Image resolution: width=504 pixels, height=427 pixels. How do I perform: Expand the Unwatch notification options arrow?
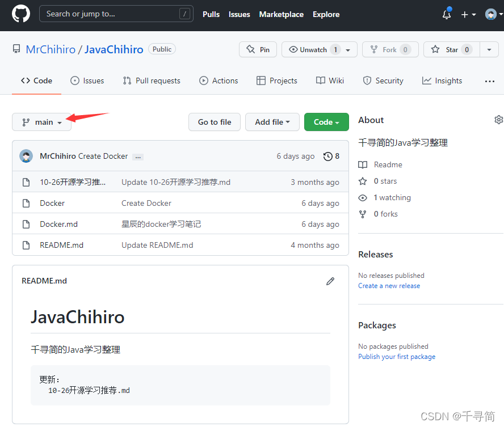(x=348, y=50)
